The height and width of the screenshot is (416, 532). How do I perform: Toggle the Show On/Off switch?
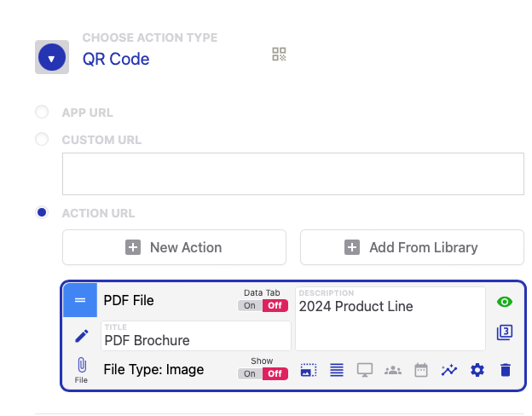pyautogui.click(x=263, y=373)
